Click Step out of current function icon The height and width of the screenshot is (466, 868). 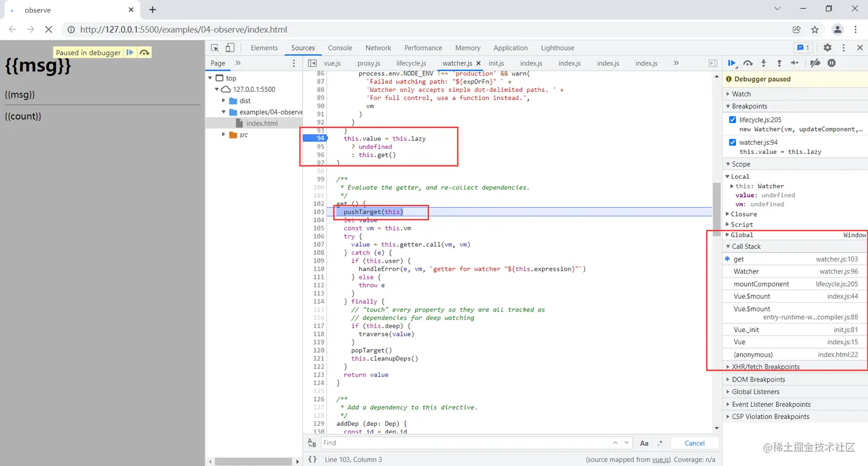(x=779, y=63)
